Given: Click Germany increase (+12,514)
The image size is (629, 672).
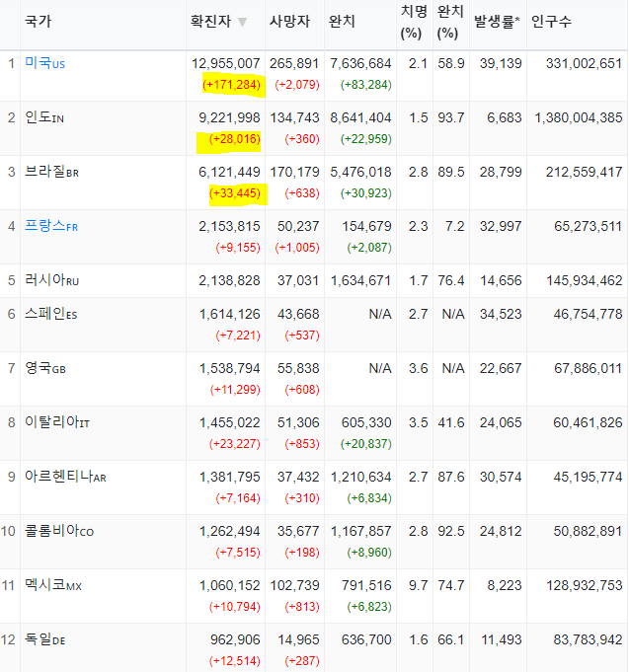Looking at the screenshot, I should 235,661.
